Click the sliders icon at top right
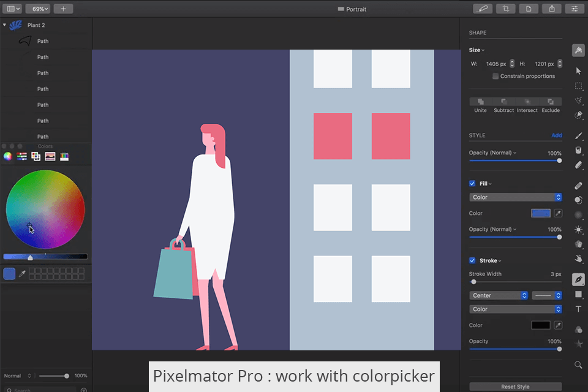The width and height of the screenshot is (588, 392). coord(575,9)
